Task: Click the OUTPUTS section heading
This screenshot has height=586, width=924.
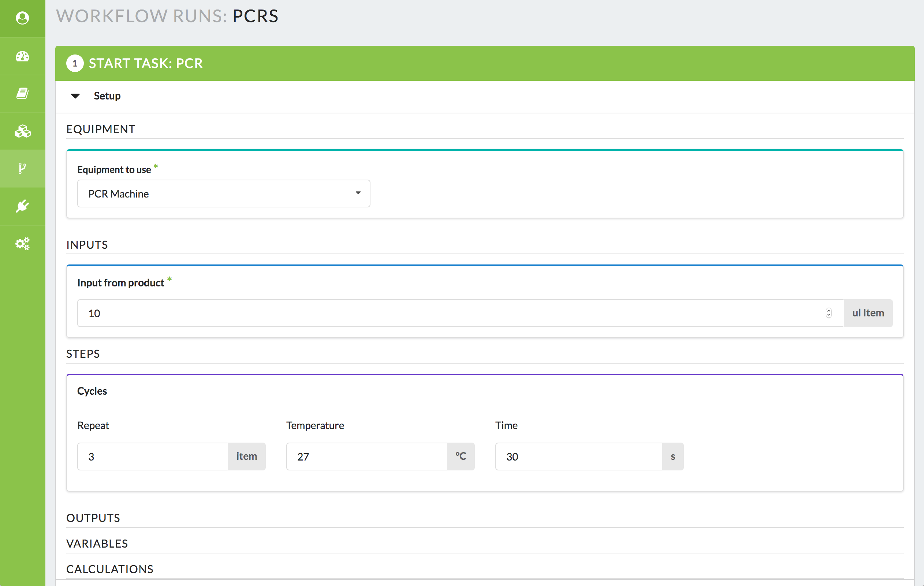Action: [x=93, y=518]
